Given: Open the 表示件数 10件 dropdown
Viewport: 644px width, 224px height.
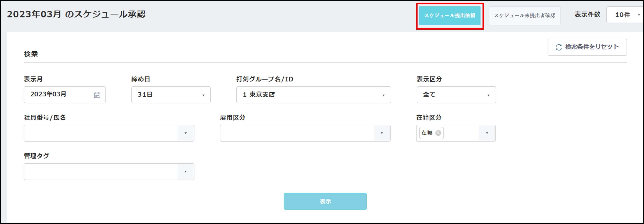Looking at the screenshot, I should tap(625, 15).
